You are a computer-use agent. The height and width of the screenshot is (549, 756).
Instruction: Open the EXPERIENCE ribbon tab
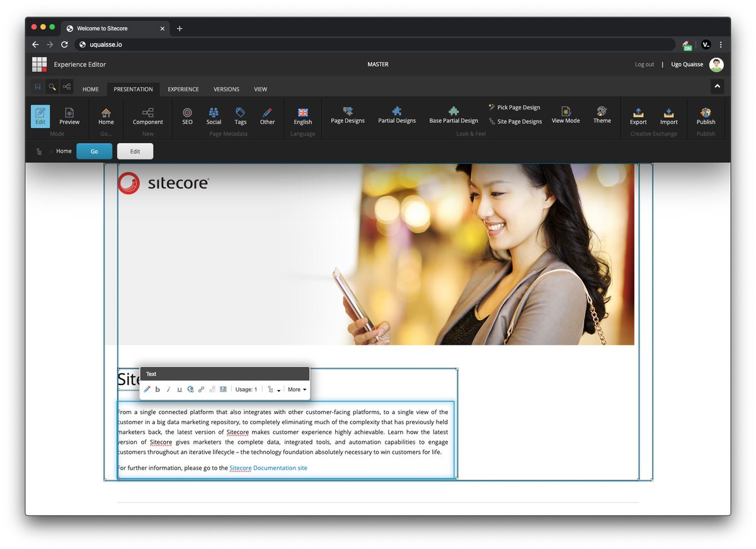tap(183, 90)
